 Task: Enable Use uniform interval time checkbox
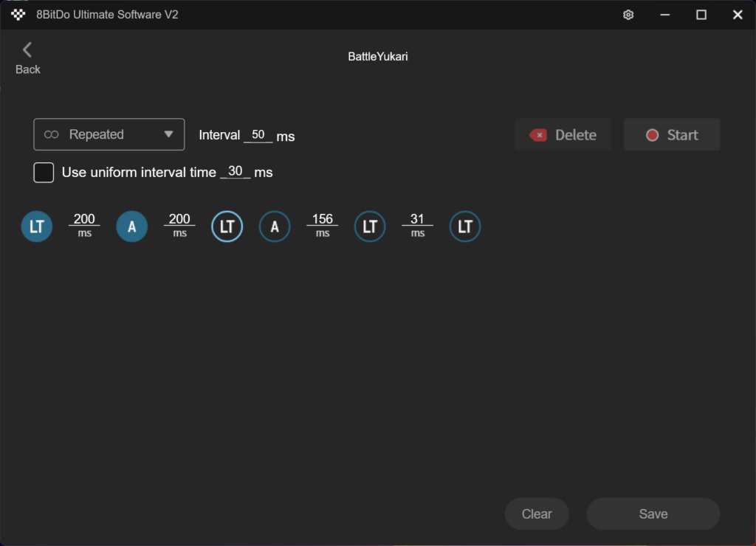[x=44, y=173]
